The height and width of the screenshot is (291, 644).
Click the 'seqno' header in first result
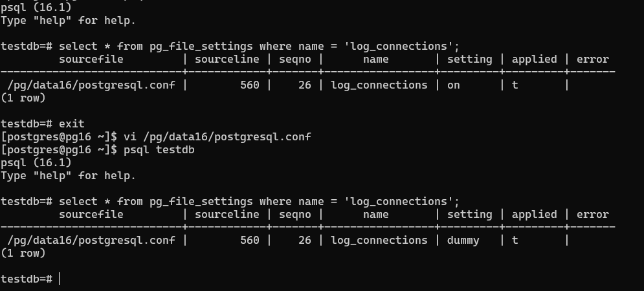(x=294, y=59)
